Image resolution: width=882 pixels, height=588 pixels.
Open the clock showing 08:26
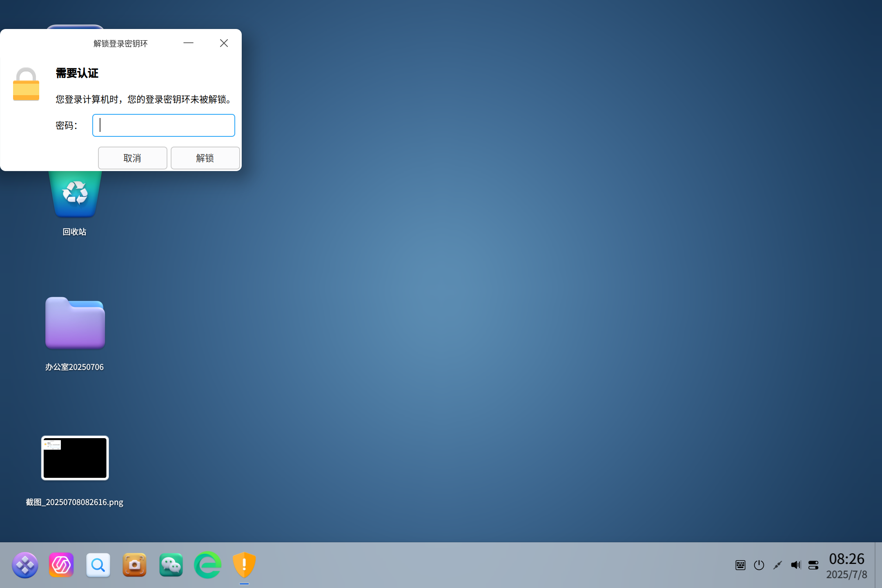(x=846, y=566)
